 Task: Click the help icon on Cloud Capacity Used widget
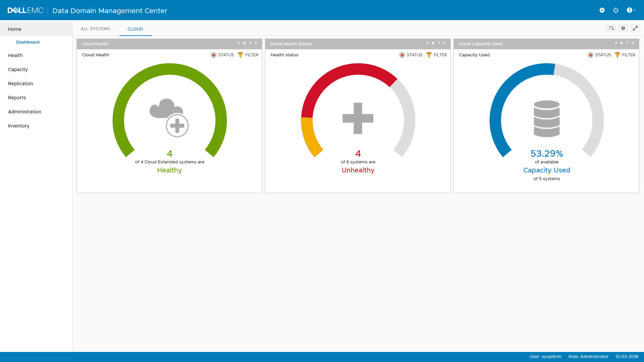(x=627, y=43)
